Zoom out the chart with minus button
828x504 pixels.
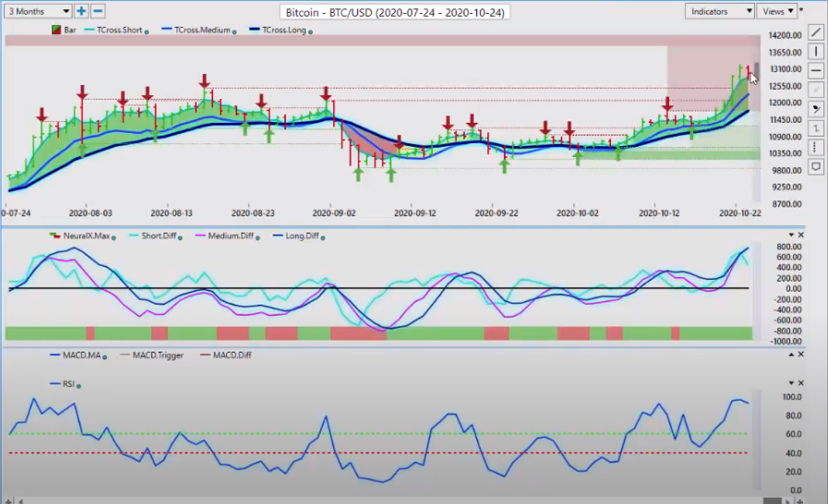pyautogui.click(x=97, y=11)
